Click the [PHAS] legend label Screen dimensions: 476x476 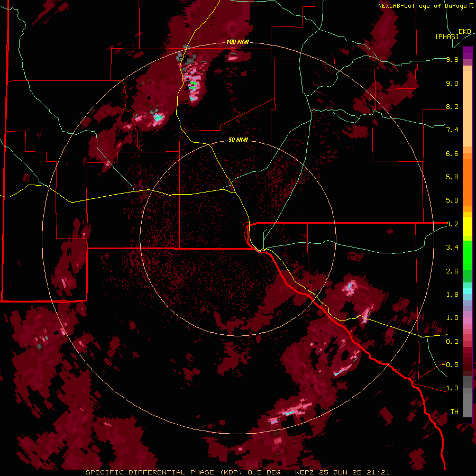[x=447, y=36]
